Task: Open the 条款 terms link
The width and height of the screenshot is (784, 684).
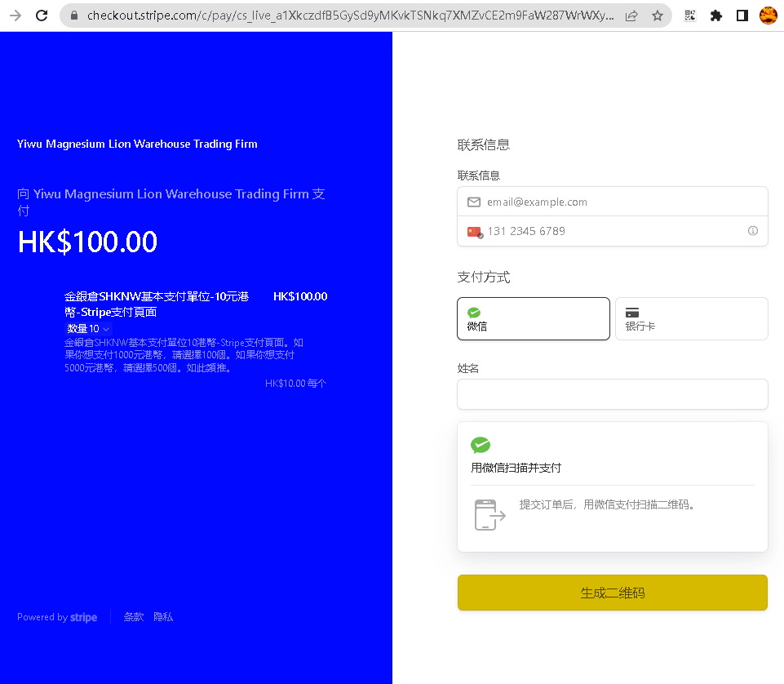Action: [x=134, y=617]
